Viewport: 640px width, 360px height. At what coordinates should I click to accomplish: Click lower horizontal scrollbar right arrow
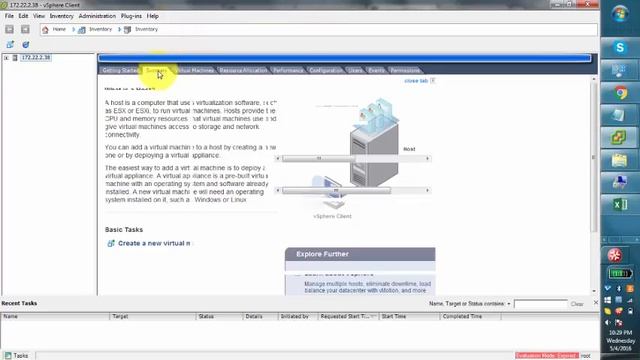pos(427,190)
